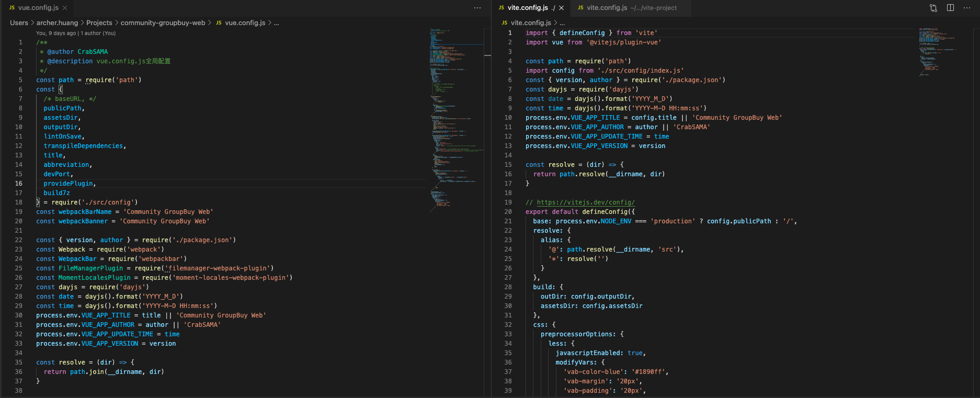Expand left breadcrumb symbol ellipsis

coord(277,23)
